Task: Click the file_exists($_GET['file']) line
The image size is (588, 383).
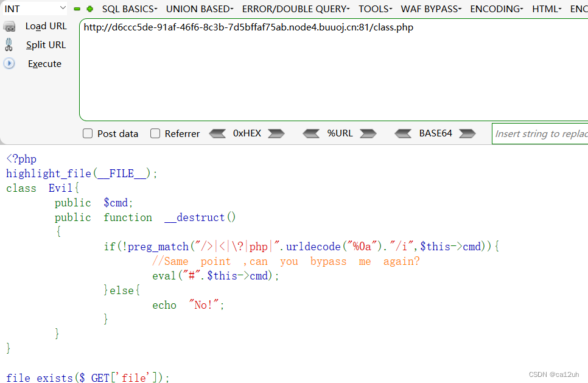Action: coord(88,378)
